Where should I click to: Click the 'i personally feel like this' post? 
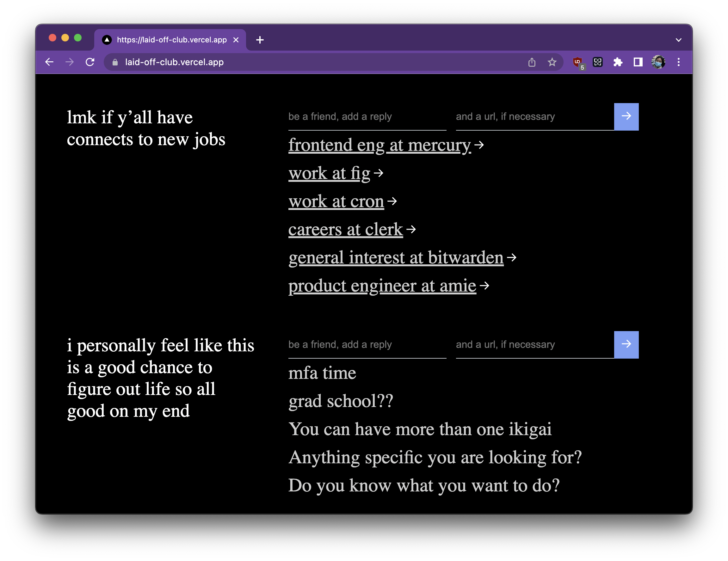[x=160, y=378]
